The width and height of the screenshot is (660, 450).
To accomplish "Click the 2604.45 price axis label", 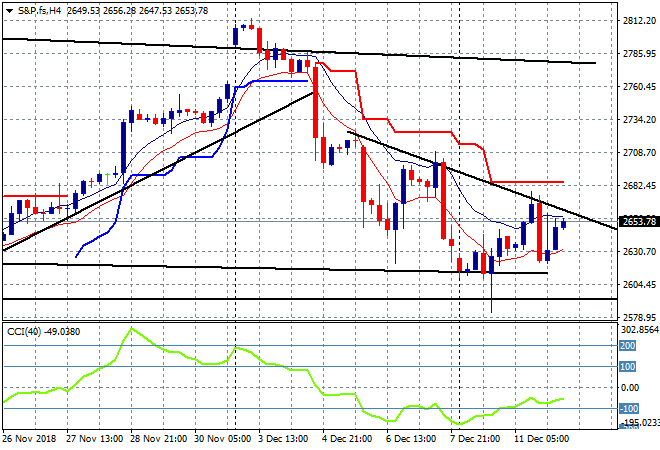I will coord(639,285).
